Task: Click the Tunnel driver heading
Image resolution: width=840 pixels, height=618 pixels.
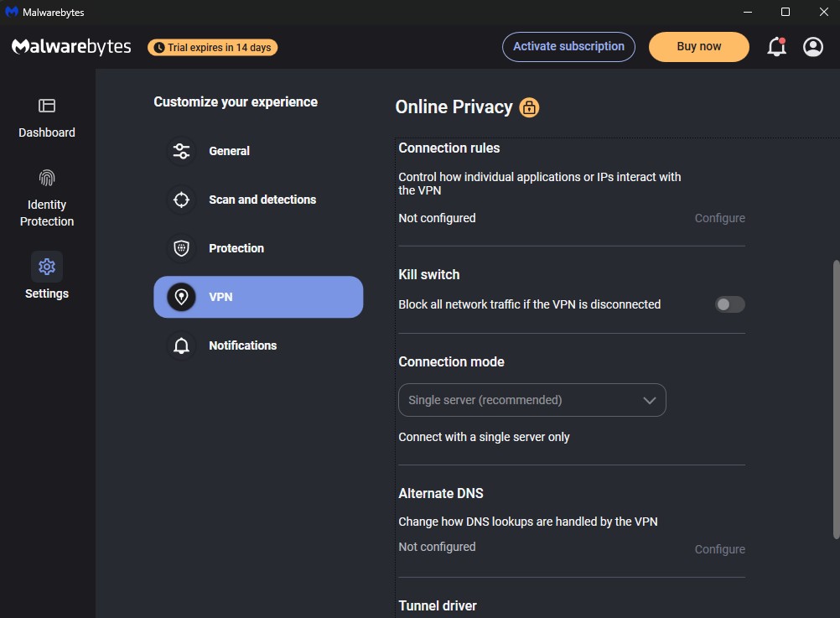Action: 438,605
